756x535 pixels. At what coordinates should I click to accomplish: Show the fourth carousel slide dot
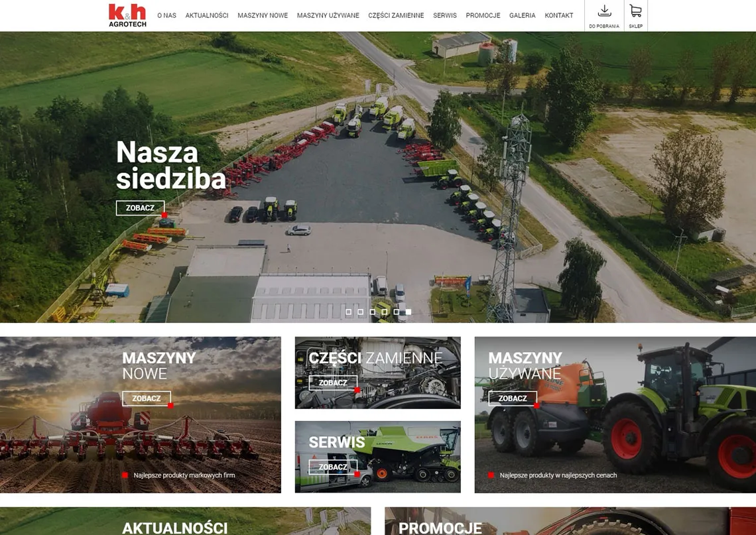click(x=385, y=312)
